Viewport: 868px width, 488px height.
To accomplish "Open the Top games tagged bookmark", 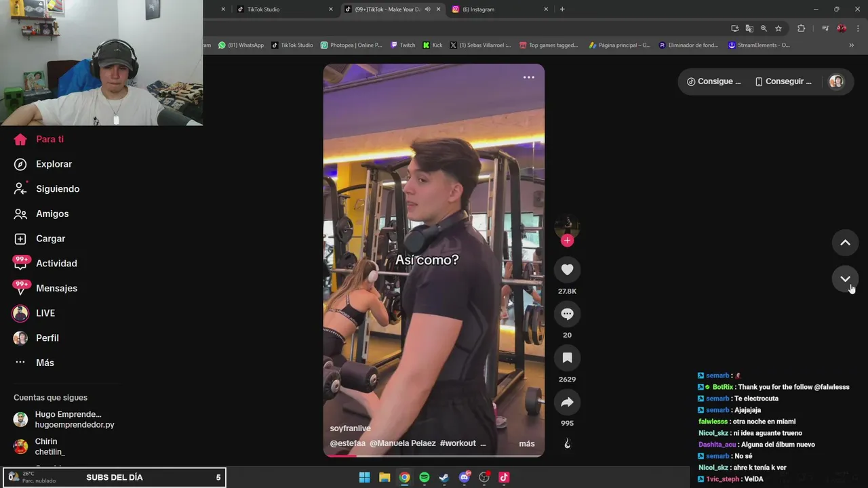I will 549,45.
